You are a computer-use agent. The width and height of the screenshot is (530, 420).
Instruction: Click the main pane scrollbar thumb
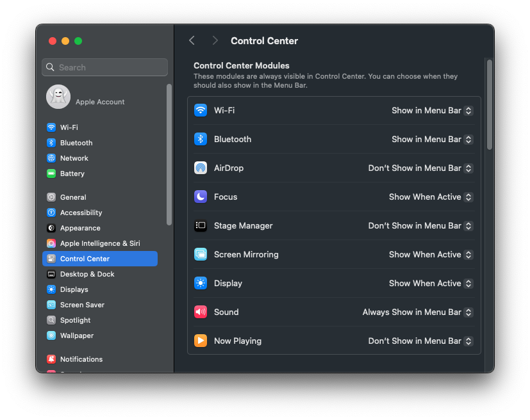tap(490, 104)
